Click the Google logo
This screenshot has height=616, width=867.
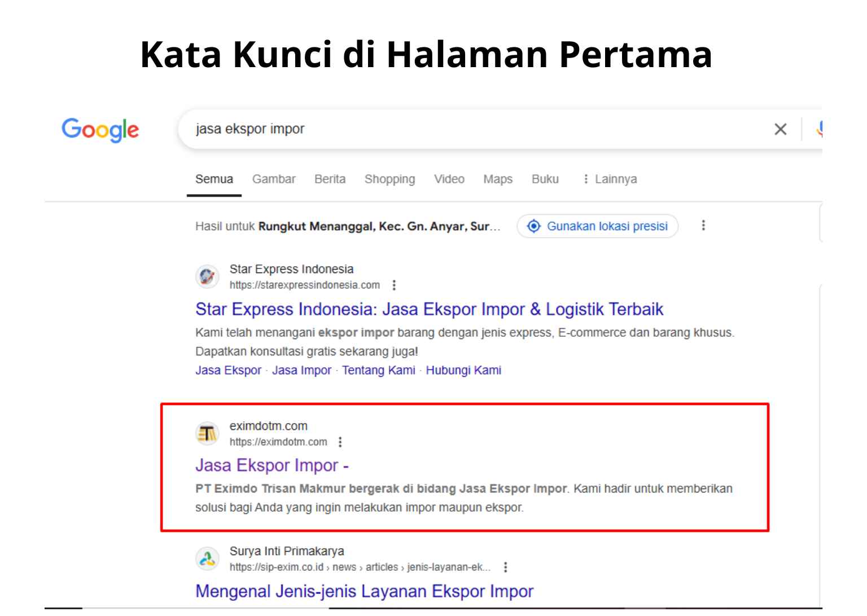[100, 130]
